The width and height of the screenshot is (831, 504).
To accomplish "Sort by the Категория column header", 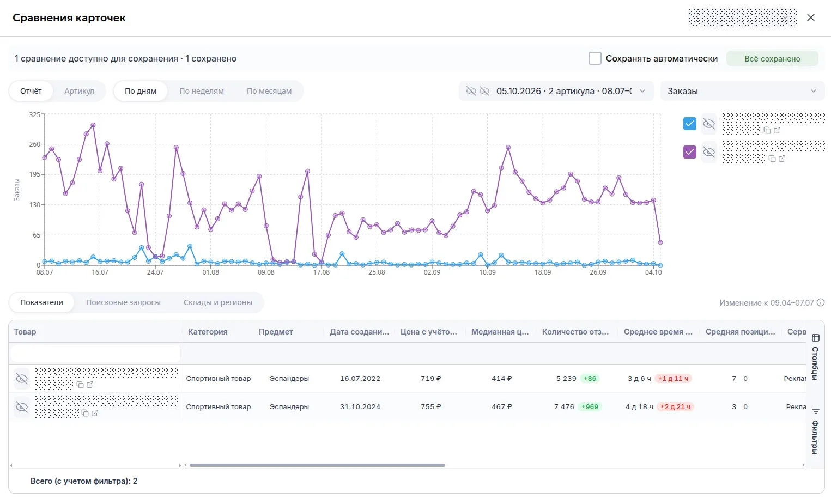I will click(x=208, y=331).
